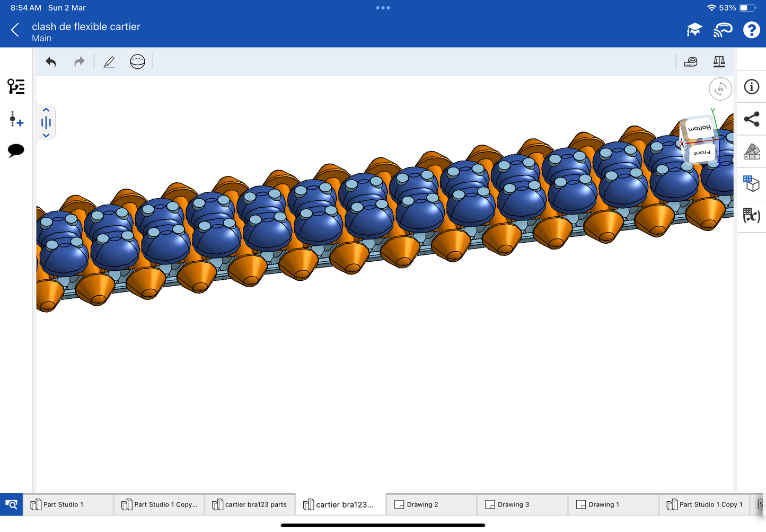Expand the Insert feature menu
766x532 pixels.
click(x=16, y=119)
